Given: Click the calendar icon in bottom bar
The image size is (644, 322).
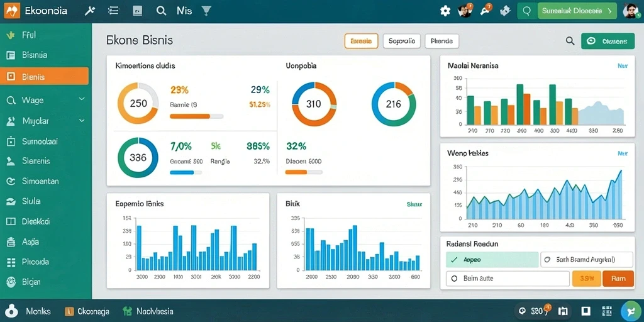Looking at the screenshot, I should 563,311.
